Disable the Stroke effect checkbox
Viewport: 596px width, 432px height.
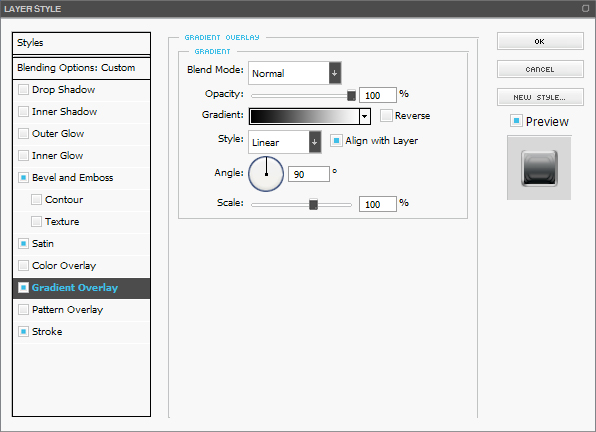[23, 332]
